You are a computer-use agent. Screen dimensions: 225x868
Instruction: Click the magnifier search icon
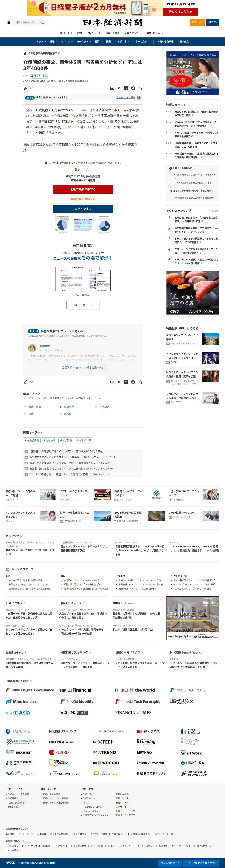click(x=43, y=23)
